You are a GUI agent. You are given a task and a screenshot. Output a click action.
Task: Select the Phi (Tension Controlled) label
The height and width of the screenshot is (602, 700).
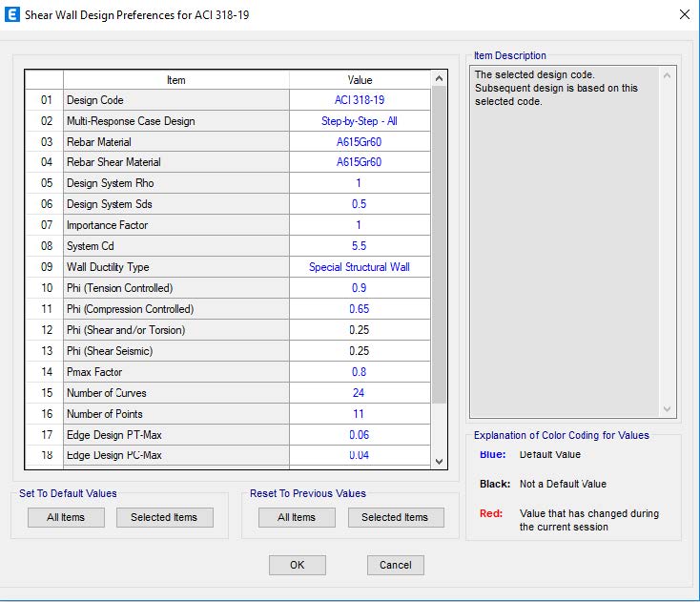point(176,288)
